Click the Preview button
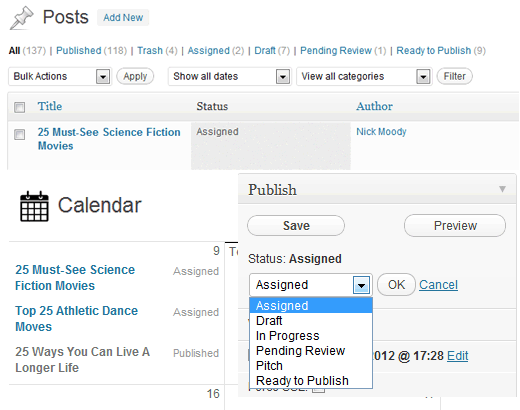 [x=455, y=226]
